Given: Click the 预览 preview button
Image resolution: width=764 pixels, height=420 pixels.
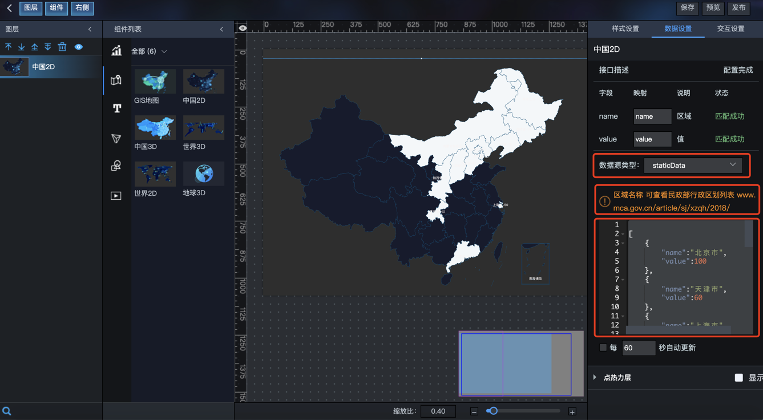Looking at the screenshot, I should pyautogui.click(x=713, y=8).
